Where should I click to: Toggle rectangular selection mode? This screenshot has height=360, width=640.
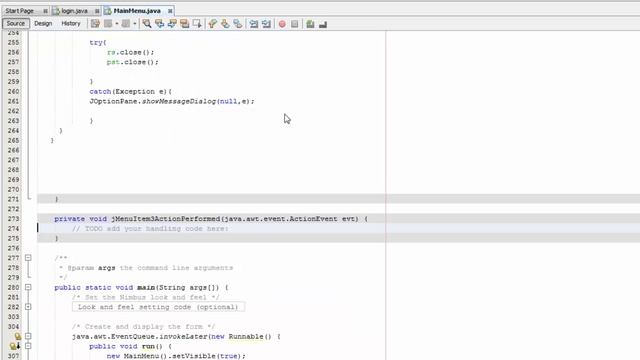(197, 24)
